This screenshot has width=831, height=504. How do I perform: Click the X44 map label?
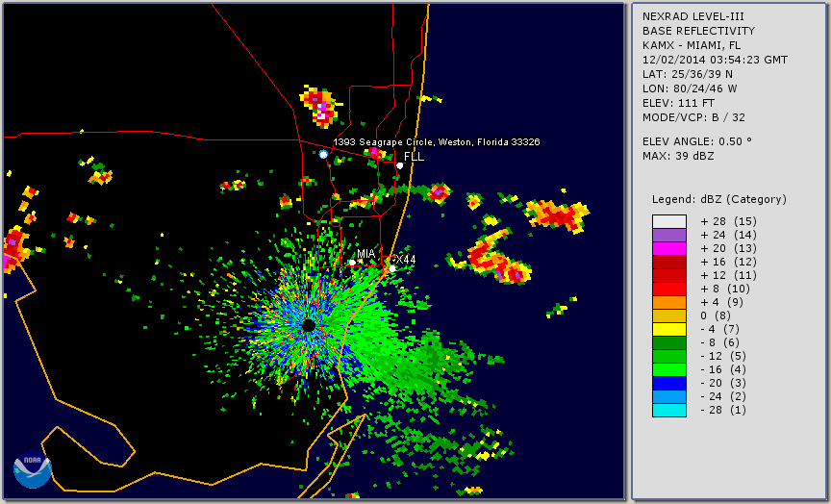406,259
